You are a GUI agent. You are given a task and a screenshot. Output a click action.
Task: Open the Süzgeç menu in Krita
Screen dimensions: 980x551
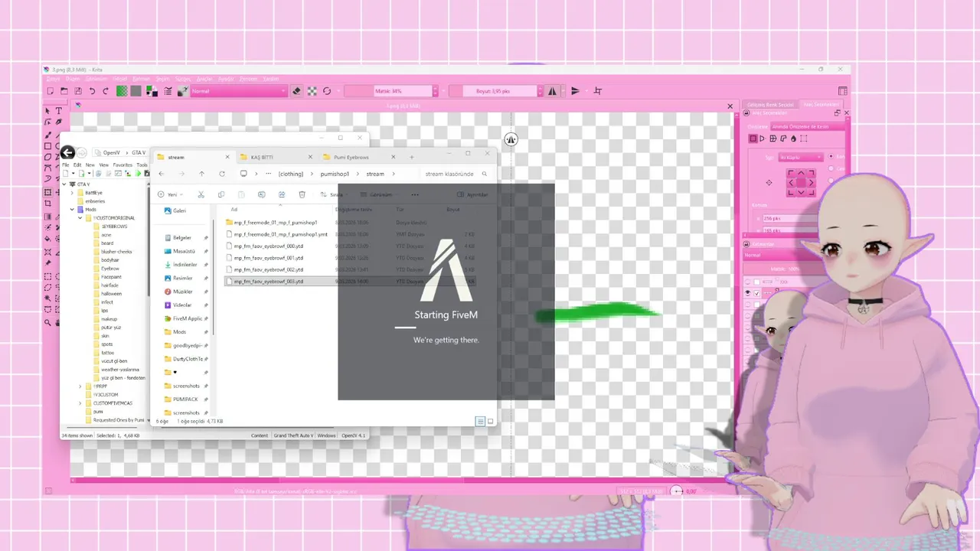tap(183, 78)
